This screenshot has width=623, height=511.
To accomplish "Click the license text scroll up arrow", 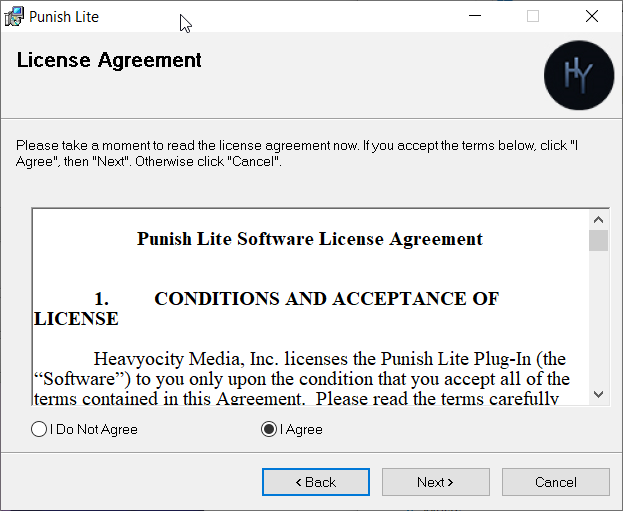I will click(598, 220).
